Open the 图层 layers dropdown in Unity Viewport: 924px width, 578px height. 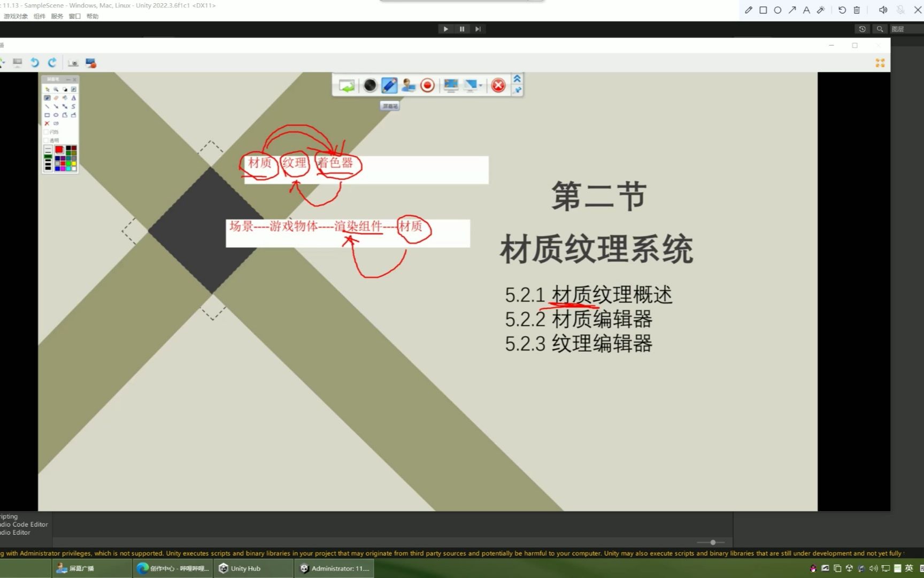click(906, 29)
